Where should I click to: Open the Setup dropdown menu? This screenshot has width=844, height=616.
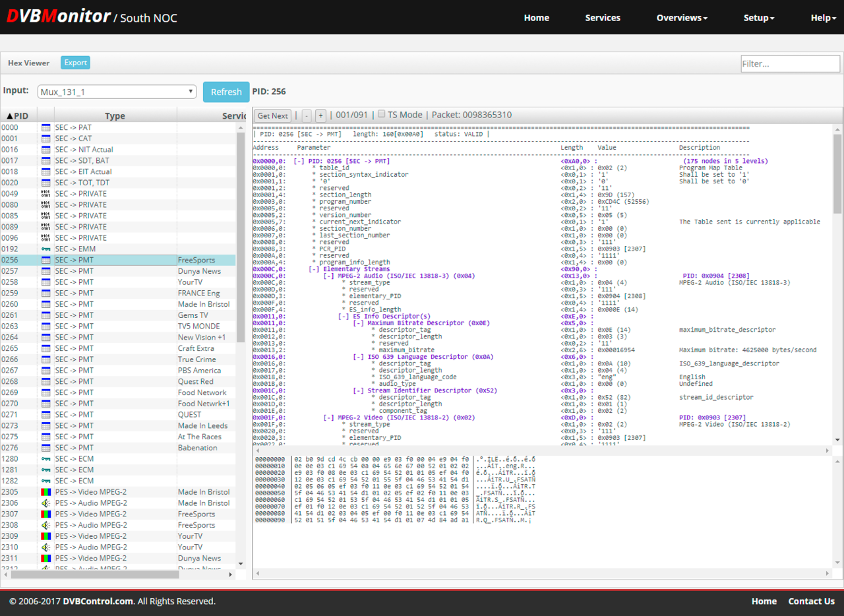click(759, 18)
